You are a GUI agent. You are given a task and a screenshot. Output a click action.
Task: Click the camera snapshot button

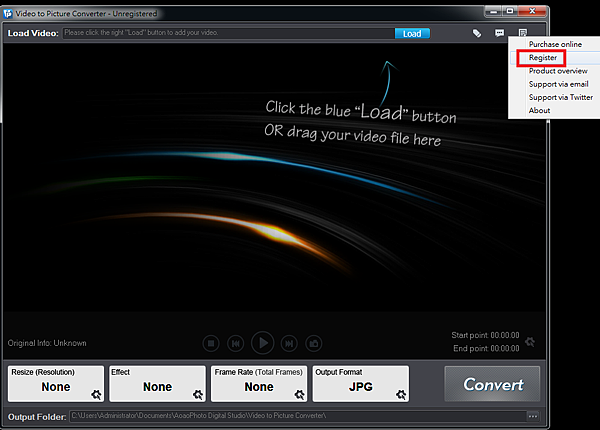click(x=314, y=343)
